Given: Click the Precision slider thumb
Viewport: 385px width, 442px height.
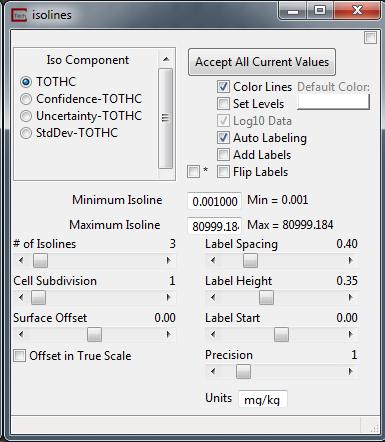Looking at the screenshot, I should pyautogui.click(x=243, y=372).
